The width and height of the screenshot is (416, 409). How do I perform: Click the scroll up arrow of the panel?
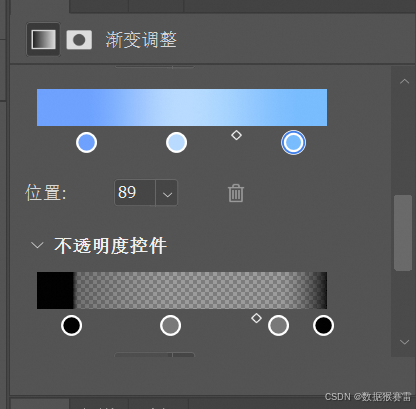404,81
